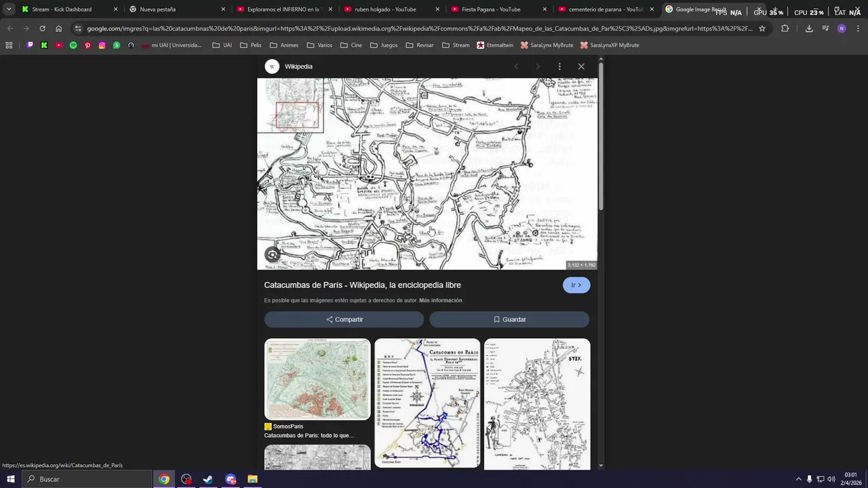Image resolution: width=868 pixels, height=488 pixels.
Task: Open the tab search dropdown arrow
Action: (x=9, y=9)
